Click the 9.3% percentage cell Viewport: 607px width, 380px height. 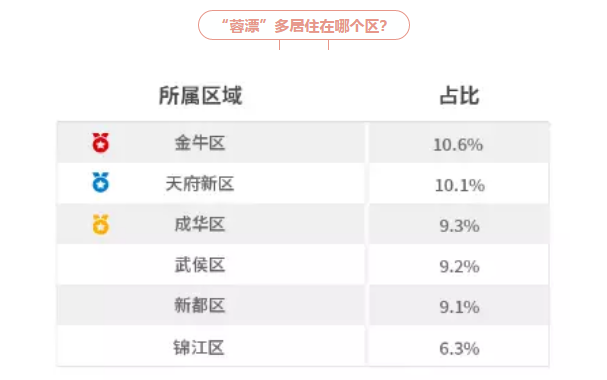pyautogui.click(x=460, y=226)
